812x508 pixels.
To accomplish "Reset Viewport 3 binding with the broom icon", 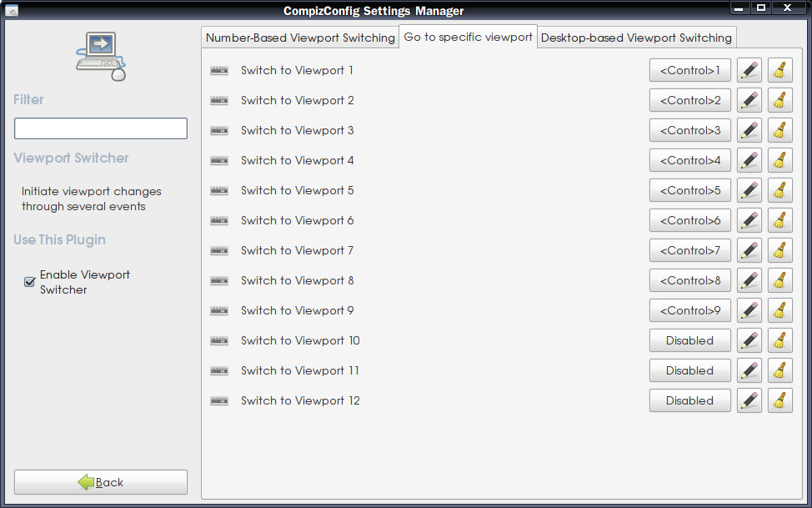I will (779, 131).
